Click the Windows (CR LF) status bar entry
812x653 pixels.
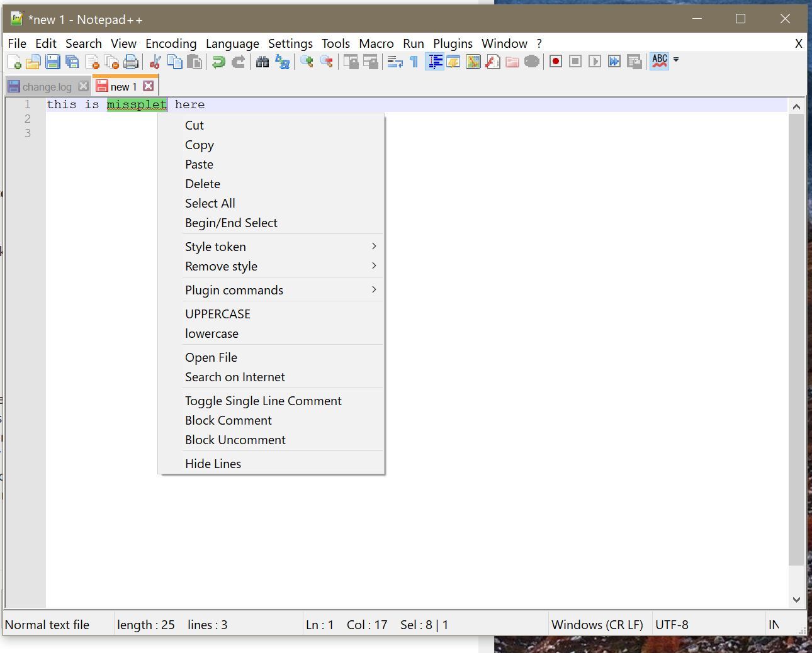click(x=597, y=625)
